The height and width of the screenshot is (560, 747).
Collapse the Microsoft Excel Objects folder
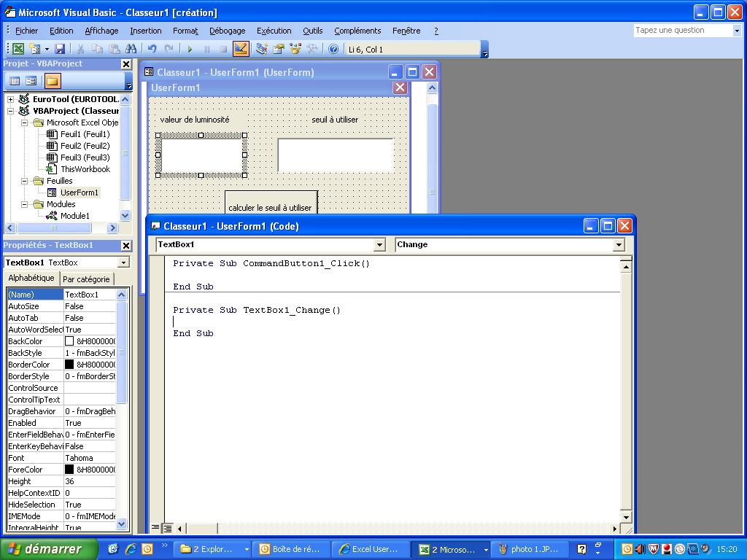click(x=24, y=122)
